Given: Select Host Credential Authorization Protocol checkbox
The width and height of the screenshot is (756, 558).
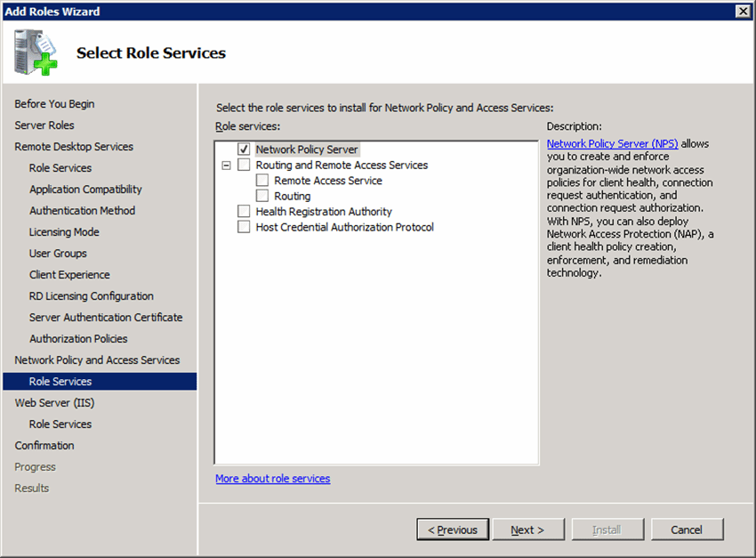Looking at the screenshot, I should (244, 227).
